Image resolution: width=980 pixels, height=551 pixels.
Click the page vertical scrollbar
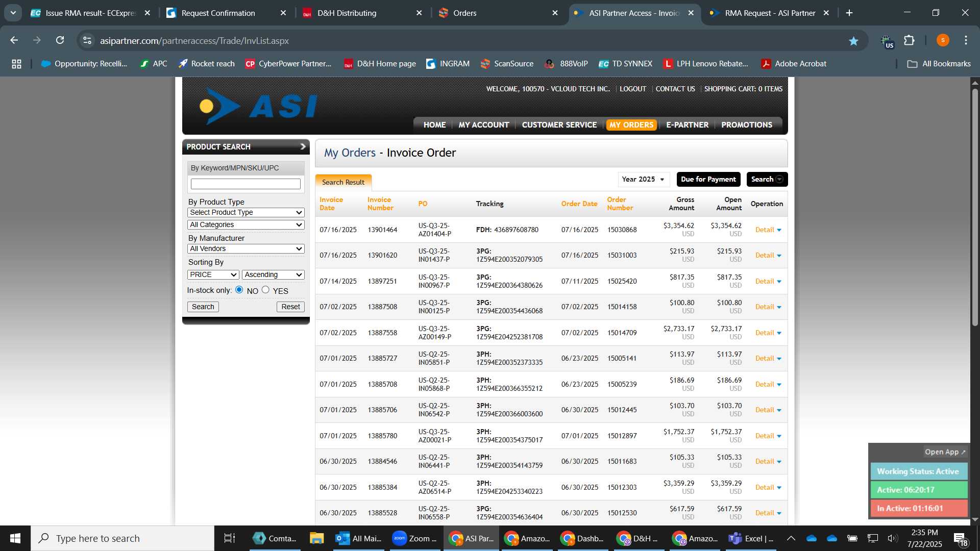click(x=975, y=207)
